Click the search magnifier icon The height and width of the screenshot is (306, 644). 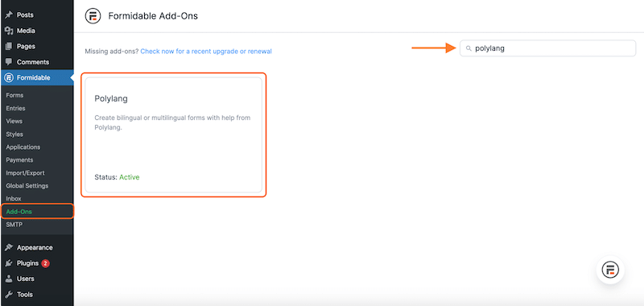click(469, 48)
